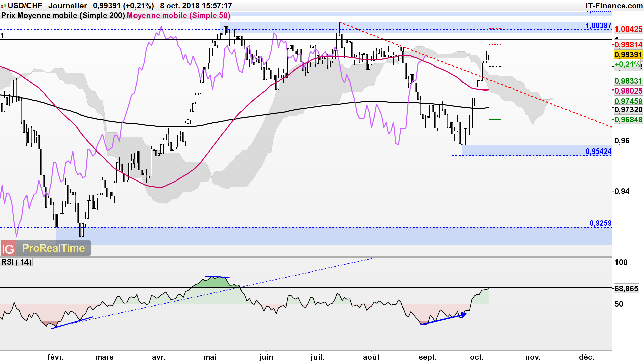Click the Journalier timeframe label

67,6
